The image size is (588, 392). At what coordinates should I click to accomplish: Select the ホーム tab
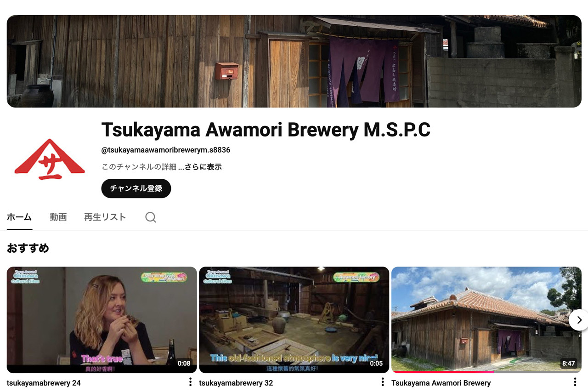point(19,217)
